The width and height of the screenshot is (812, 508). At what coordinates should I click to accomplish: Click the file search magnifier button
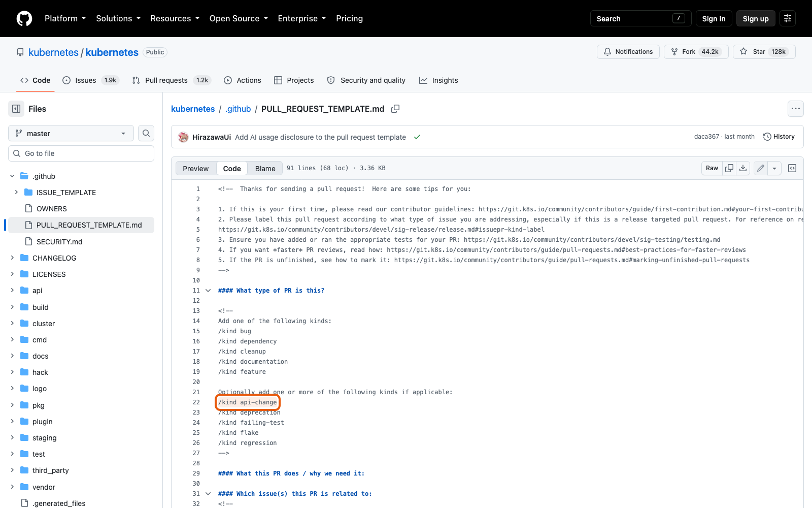(x=146, y=133)
